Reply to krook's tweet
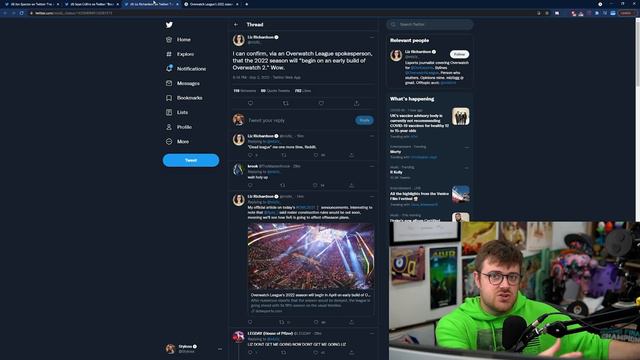The width and height of the screenshot is (640, 360). [250, 185]
